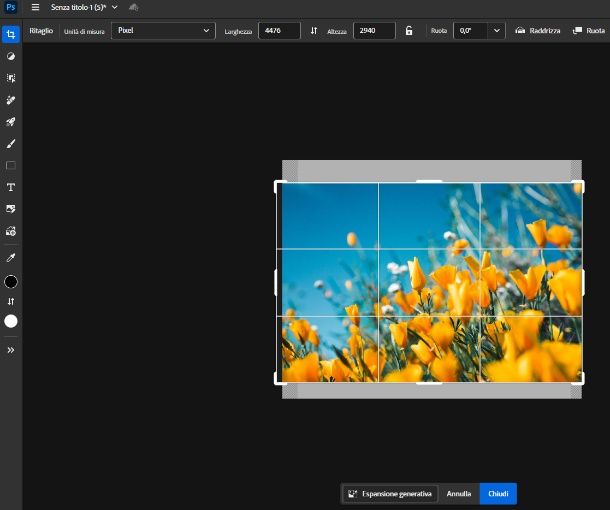Open the document title dropdown chevron
This screenshot has height=510, width=610.
click(x=115, y=7)
